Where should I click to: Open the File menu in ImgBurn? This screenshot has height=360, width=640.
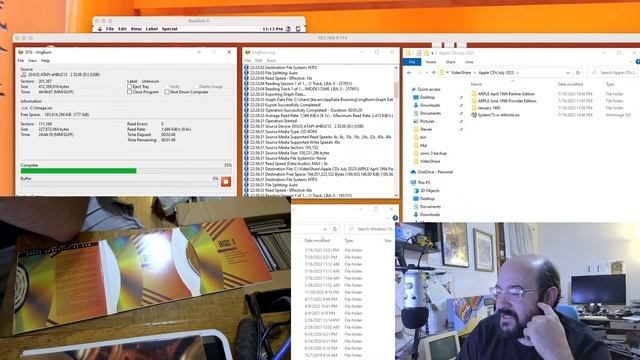click(20, 60)
